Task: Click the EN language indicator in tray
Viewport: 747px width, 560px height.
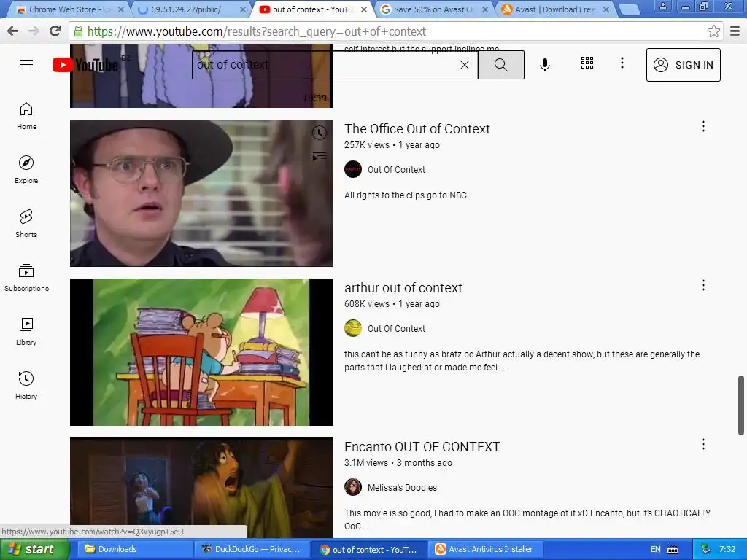Action: tap(656, 549)
